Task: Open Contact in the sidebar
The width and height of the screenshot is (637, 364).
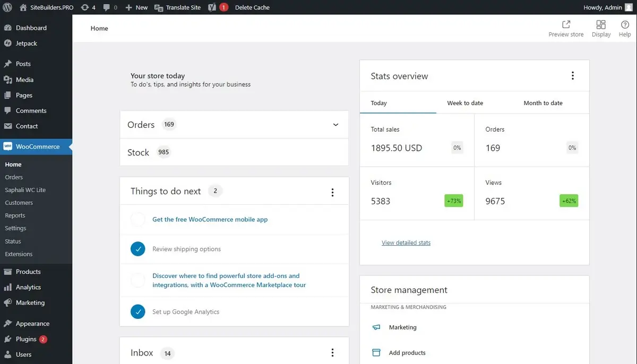Action: pyautogui.click(x=36, y=126)
